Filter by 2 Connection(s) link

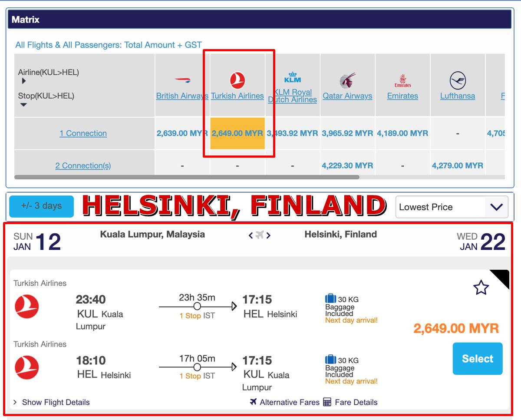(x=83, y=165)
